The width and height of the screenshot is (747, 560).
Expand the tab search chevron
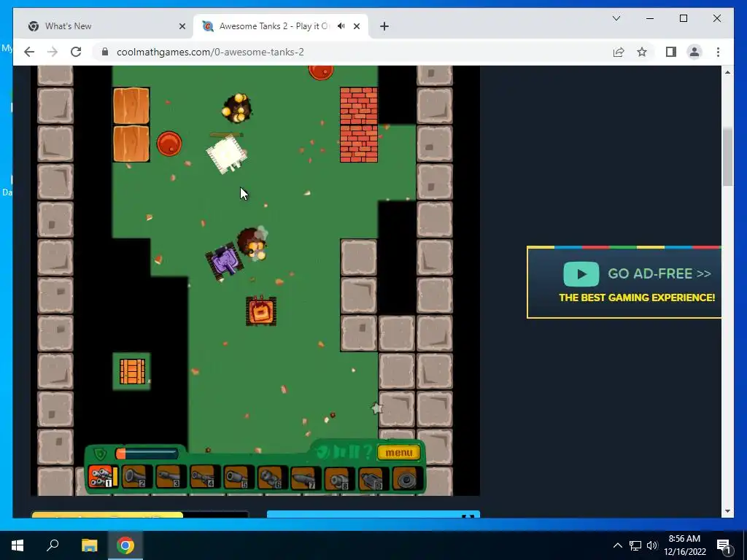tap(616, 18)
